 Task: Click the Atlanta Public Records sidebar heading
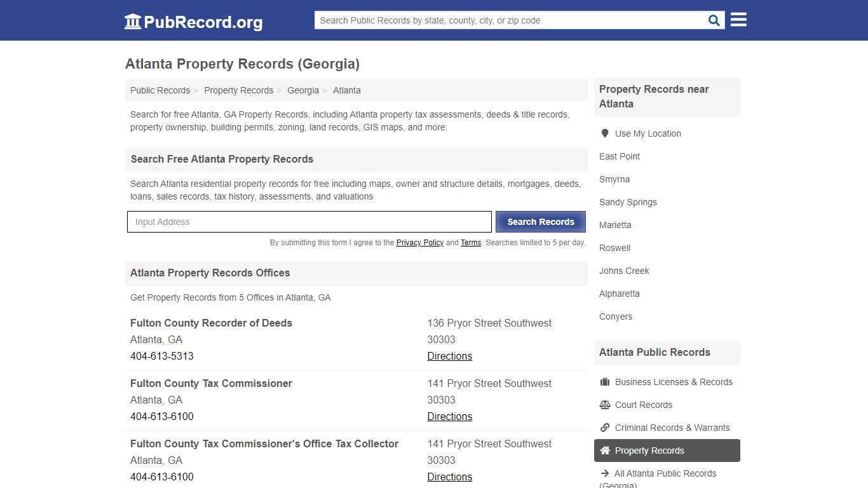pos(654,352)
